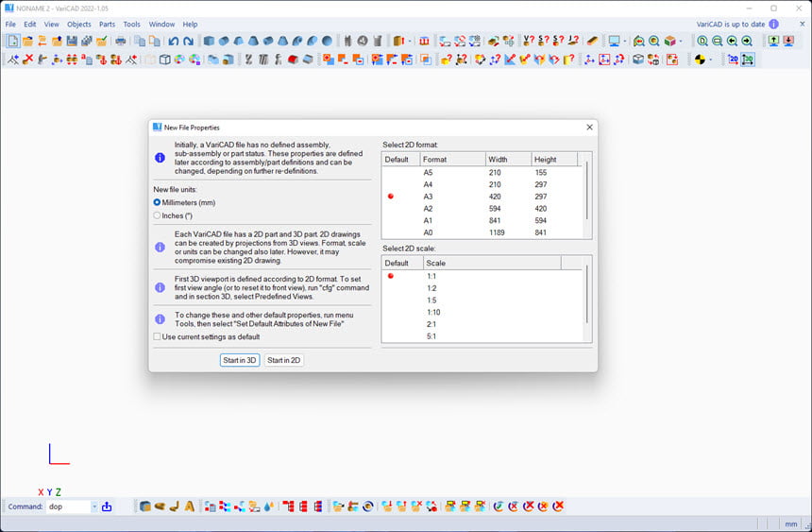This screenshot has width=812, height=532.
Task: Click the Open file folder icon
Action: 27,41
